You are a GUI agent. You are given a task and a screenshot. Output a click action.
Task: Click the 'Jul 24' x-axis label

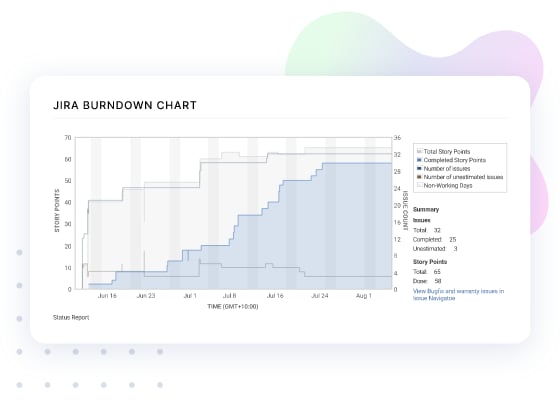[x=320, y=296]
